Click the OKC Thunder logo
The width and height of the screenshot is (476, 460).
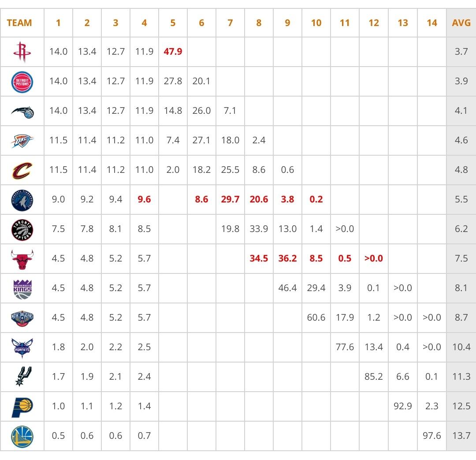pos(22,141)
